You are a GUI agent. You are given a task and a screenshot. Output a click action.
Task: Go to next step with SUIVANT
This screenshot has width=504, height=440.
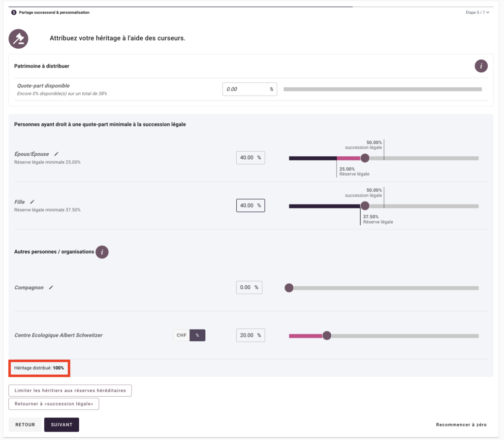(62, 425)
